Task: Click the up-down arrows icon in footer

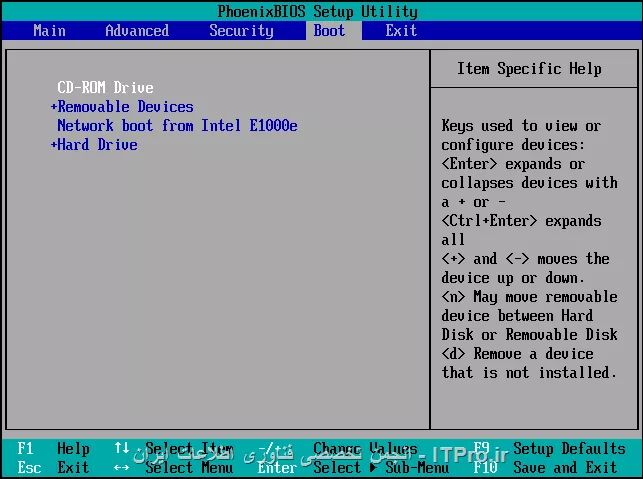Action: pos(121,447)
